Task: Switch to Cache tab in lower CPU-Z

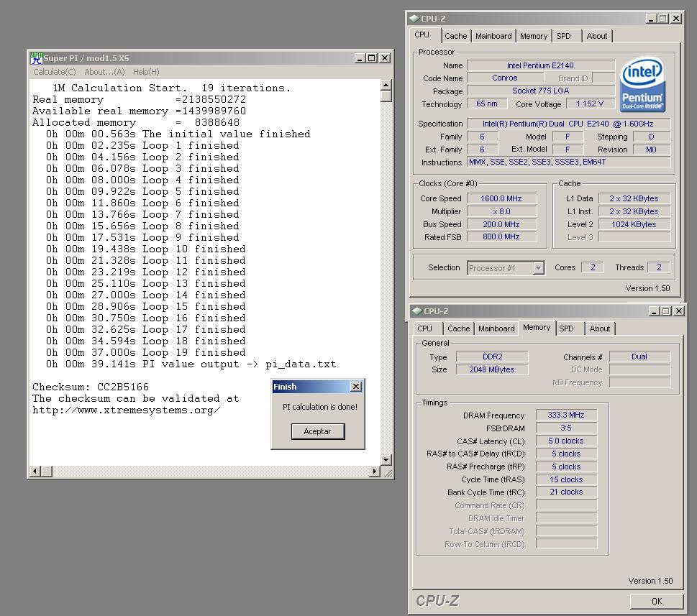Action: (x=458, y=328)
